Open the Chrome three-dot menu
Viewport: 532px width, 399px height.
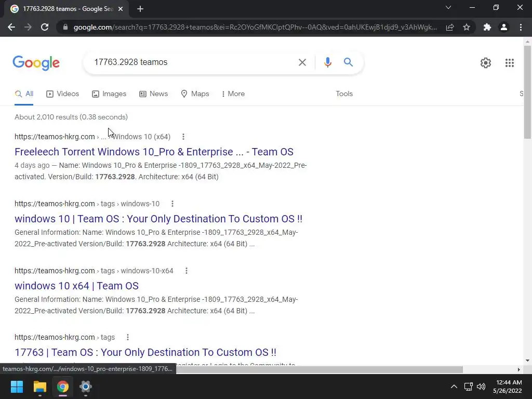click(x=521, y=27)
